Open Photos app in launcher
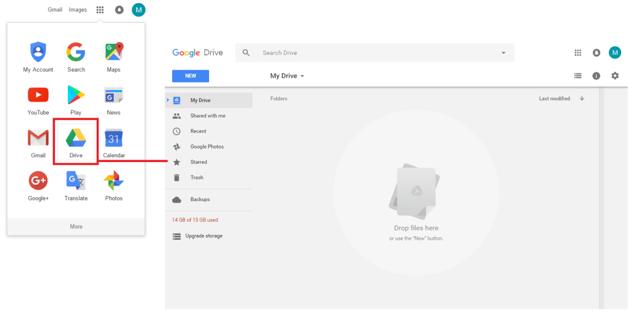The image size is (644, 331). coord(114,186)
